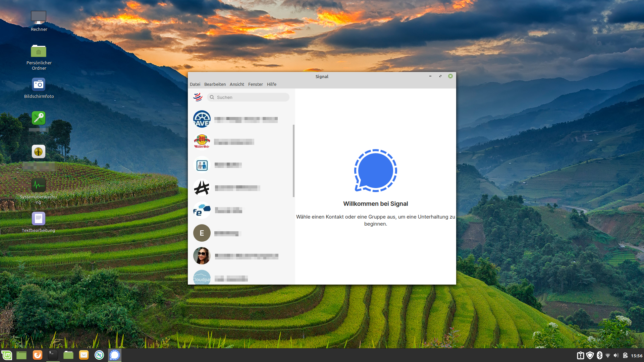
Task: Open the Datei menu
Action: [195, 84]
